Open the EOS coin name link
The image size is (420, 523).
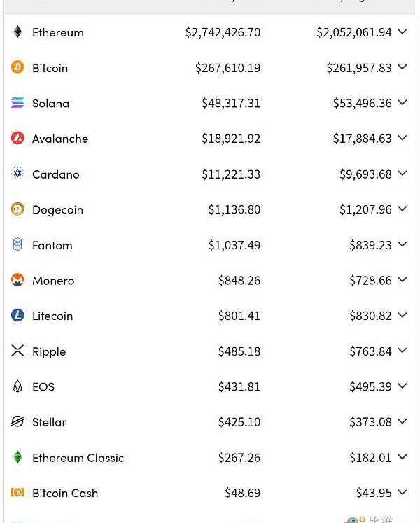coord(43,386)
